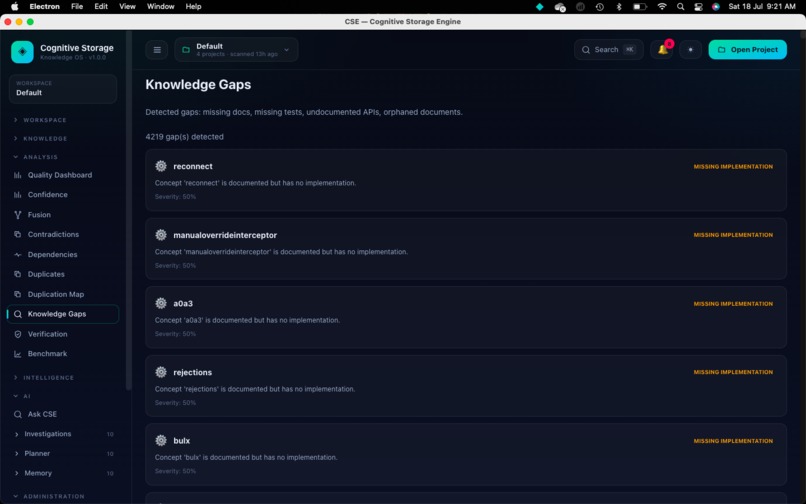Select the manualoverrideinterceptor gap title

pos(225,235)
